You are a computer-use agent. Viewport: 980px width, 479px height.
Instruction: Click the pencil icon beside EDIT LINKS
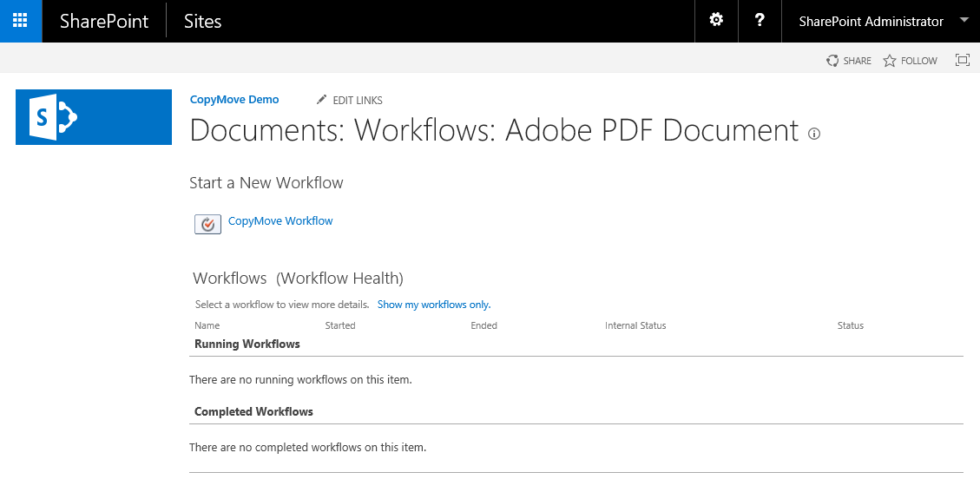click(322, 99)
